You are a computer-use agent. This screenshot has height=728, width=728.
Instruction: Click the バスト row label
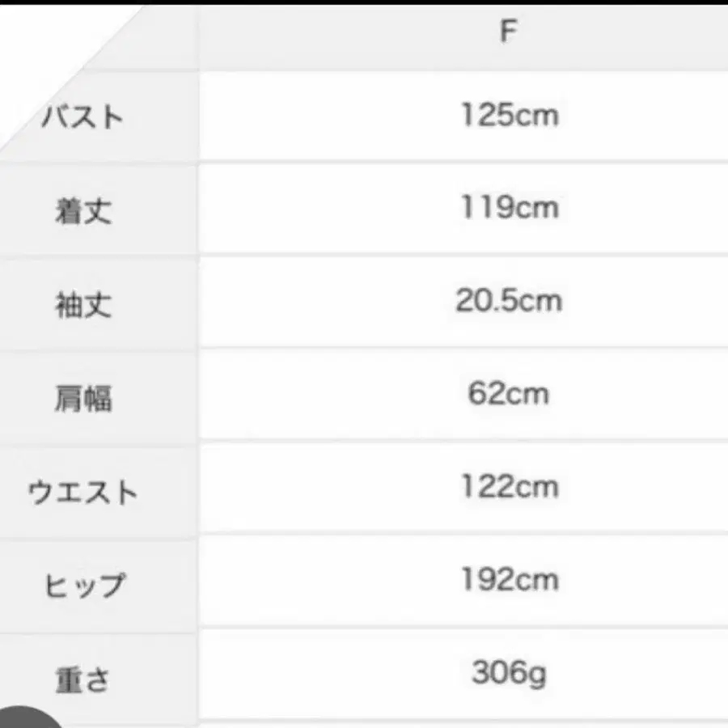click(x=83, y=117)
